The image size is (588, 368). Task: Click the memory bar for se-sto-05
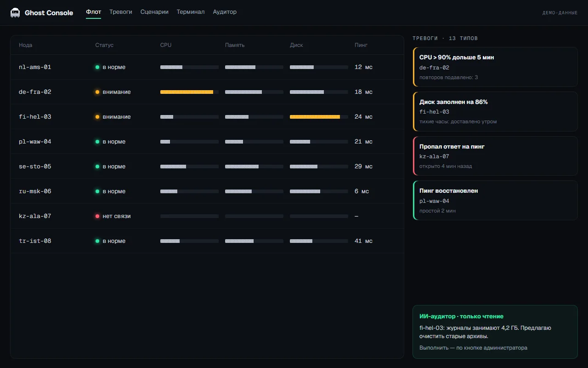pos(254,167)
